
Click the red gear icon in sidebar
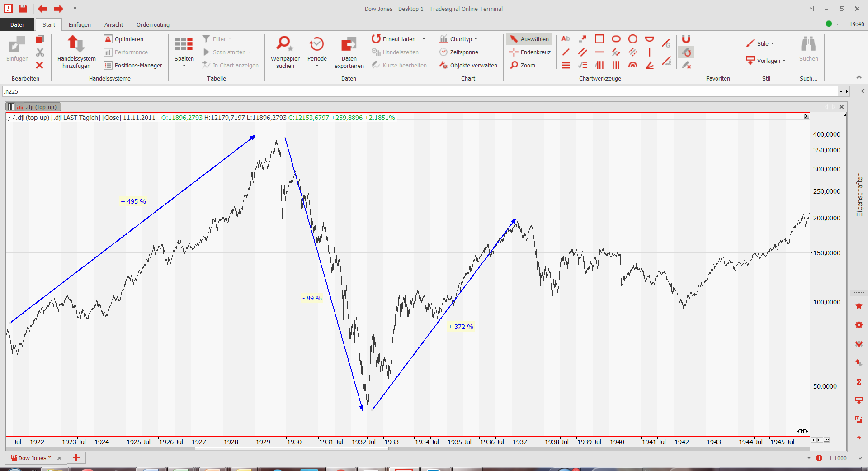tap(859, 325)
